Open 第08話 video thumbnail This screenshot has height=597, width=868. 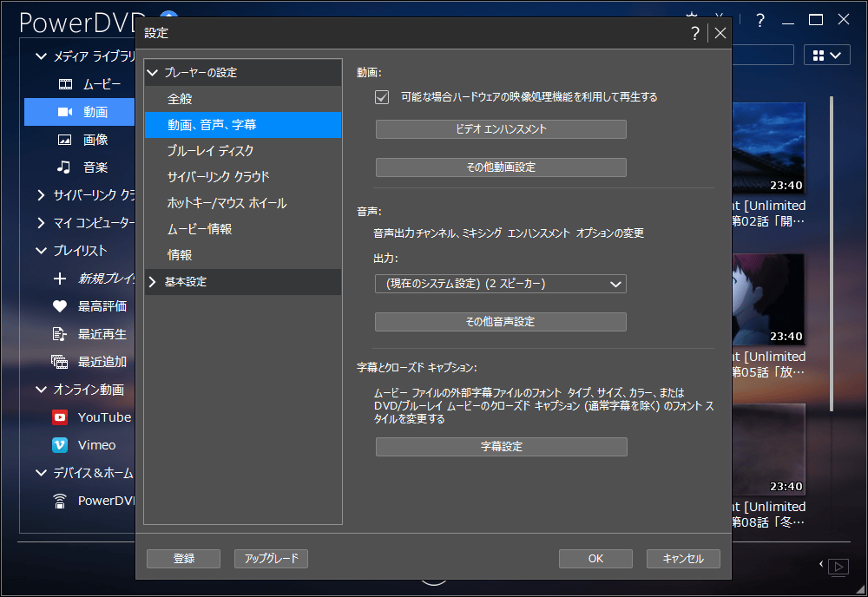[x=768, y=449]
